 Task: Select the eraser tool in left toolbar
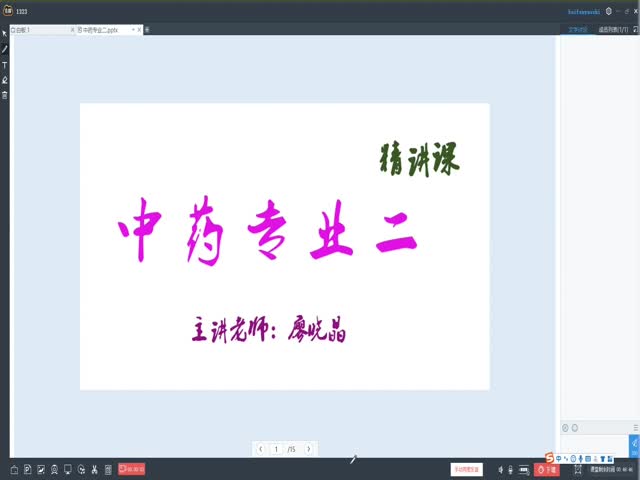(4, 80)
